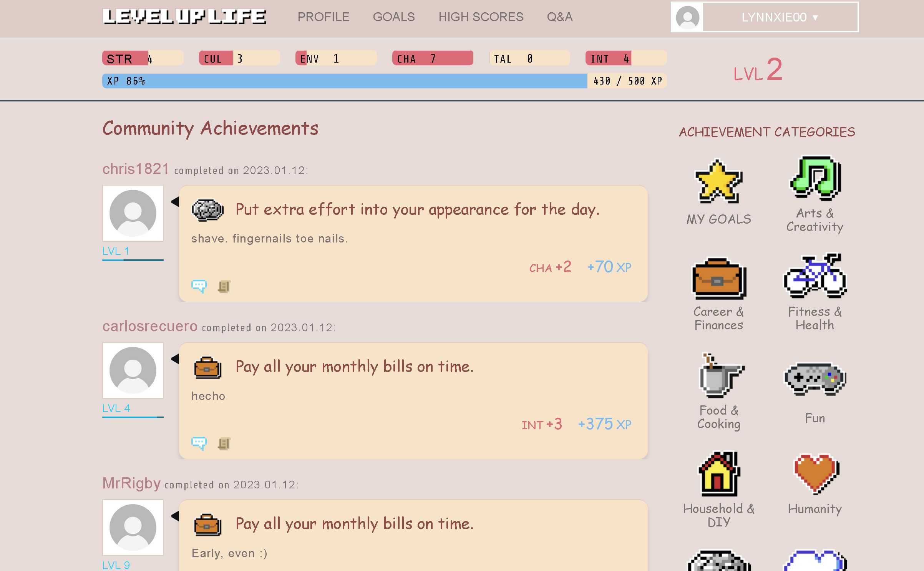
Task: Navigate to Q&A tab
Action: [560, 17]
